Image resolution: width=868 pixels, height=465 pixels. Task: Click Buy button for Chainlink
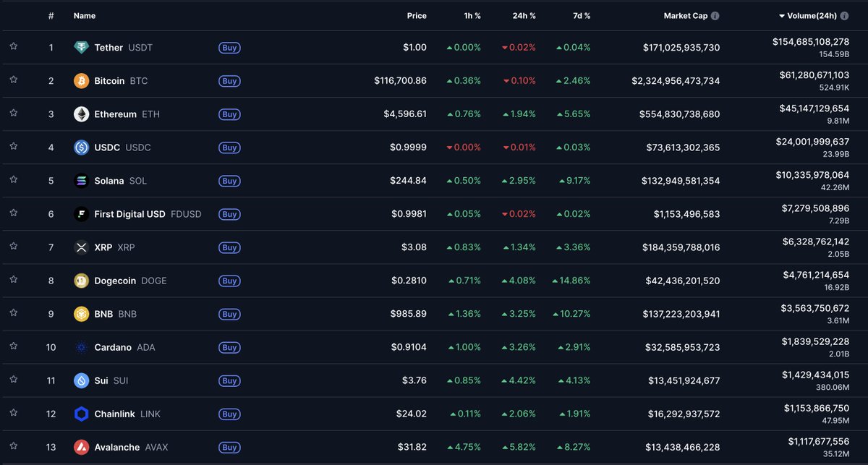(x=229, y=414)
